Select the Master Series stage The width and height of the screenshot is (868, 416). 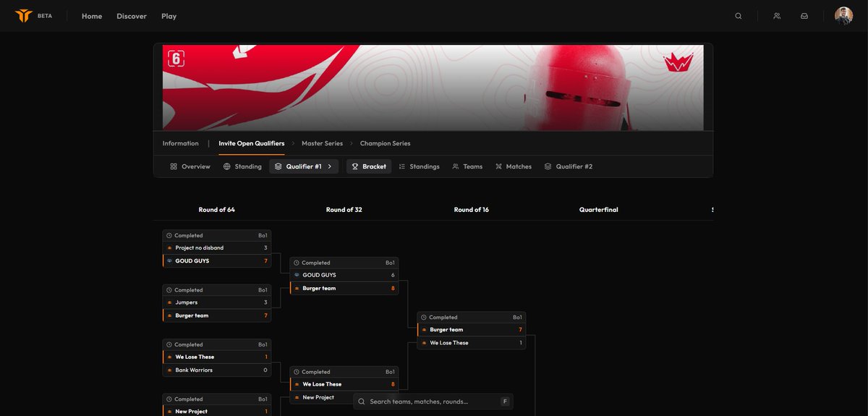click(322, 143)
